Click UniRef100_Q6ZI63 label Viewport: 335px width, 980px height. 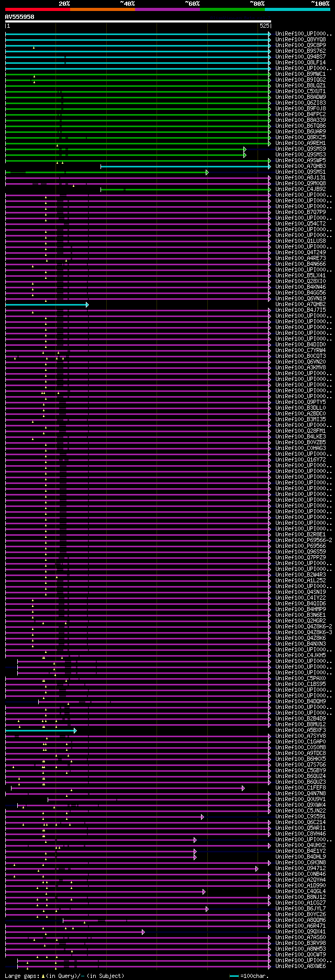(x=300, y=103)
